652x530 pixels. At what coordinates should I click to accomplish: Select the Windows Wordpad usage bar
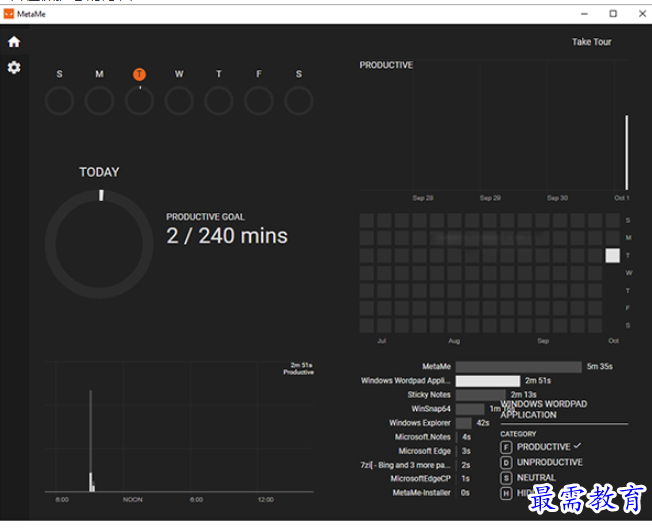[488, 381]
